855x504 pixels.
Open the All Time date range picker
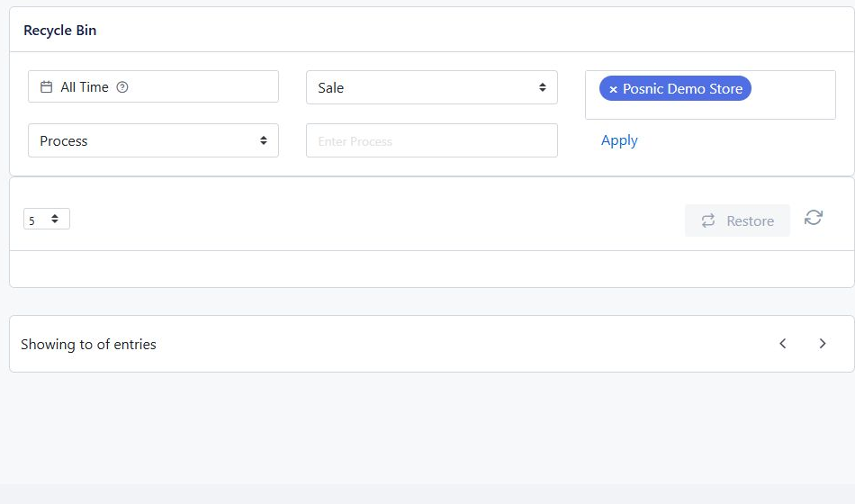pos(153,86)
